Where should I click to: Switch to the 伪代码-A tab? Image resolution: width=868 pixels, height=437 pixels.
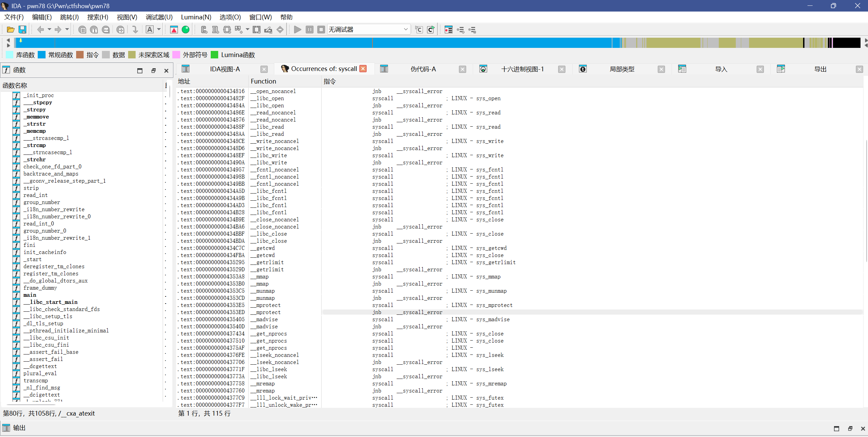(423, 69)
